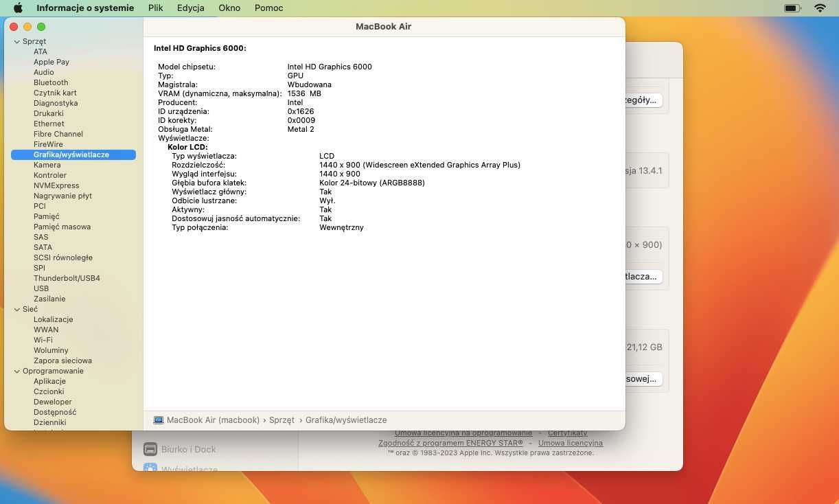839x504 pixels.
Task: Select SATA in the sidebar
Action: [x=43, y=247]
